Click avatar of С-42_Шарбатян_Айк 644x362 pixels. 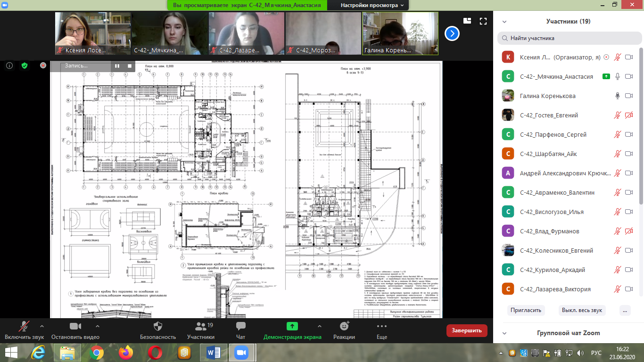point(508,154)
